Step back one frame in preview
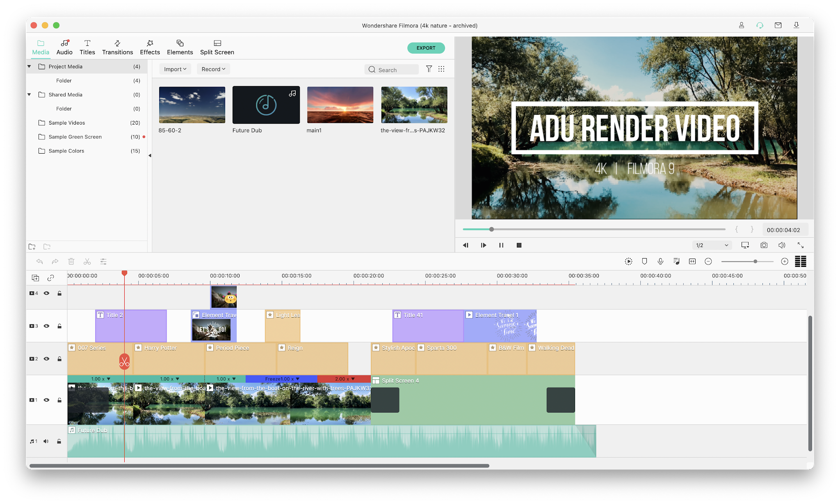This screenshot has width=840, height=504. click(466, 245)
